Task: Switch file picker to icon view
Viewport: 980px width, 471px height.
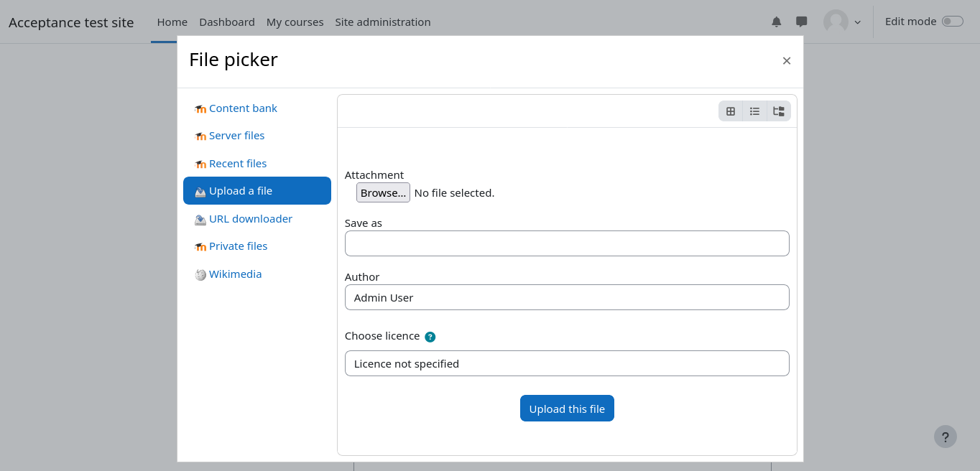Action: point(731,111)
